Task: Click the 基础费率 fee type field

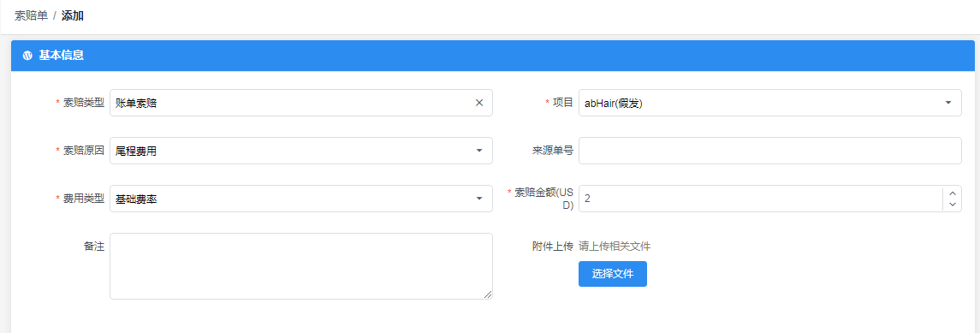Action: (301, 199)
